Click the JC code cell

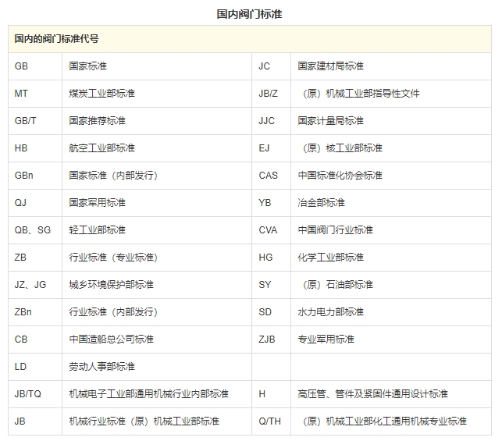tap(271, 66)
